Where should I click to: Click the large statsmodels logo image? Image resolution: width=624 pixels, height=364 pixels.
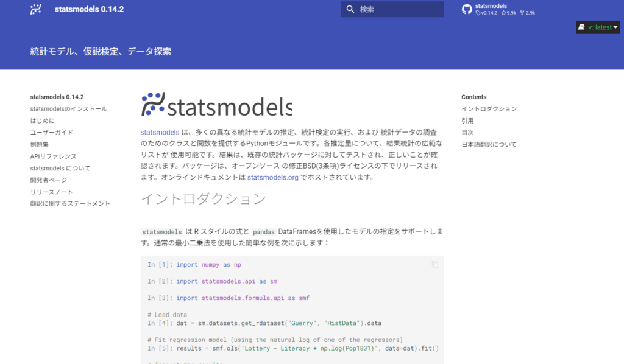217,105
